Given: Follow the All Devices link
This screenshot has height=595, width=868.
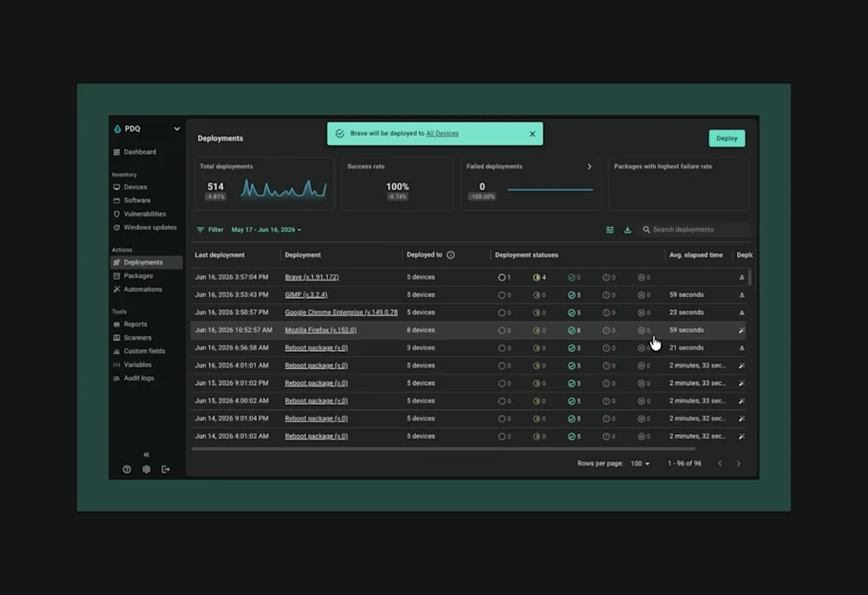Looking at the screenshot, I should point(443,134).
